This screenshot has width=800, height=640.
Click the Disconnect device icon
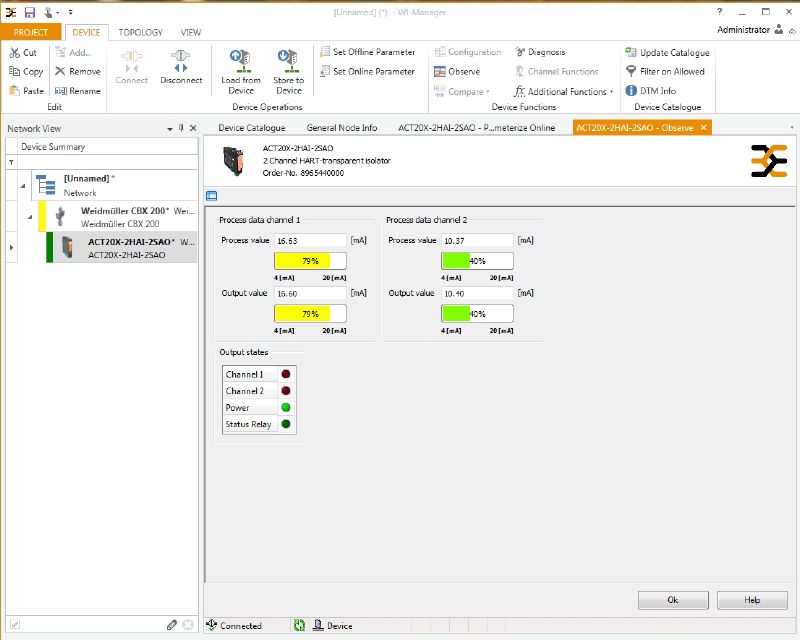[x=180, y=62]
